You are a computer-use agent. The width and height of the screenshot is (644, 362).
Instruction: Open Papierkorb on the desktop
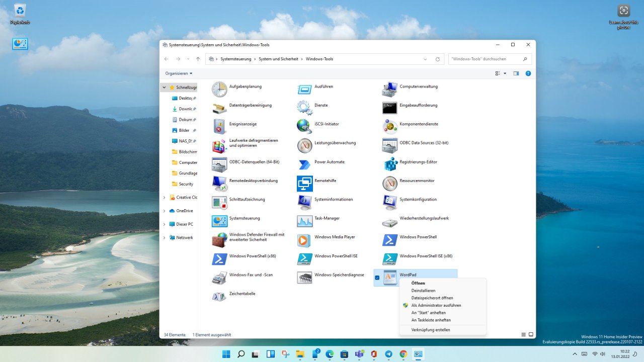(20, 14)
